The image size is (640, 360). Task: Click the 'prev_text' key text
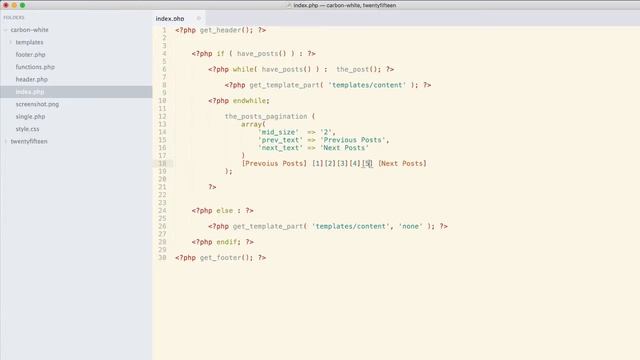click(280, 140)
